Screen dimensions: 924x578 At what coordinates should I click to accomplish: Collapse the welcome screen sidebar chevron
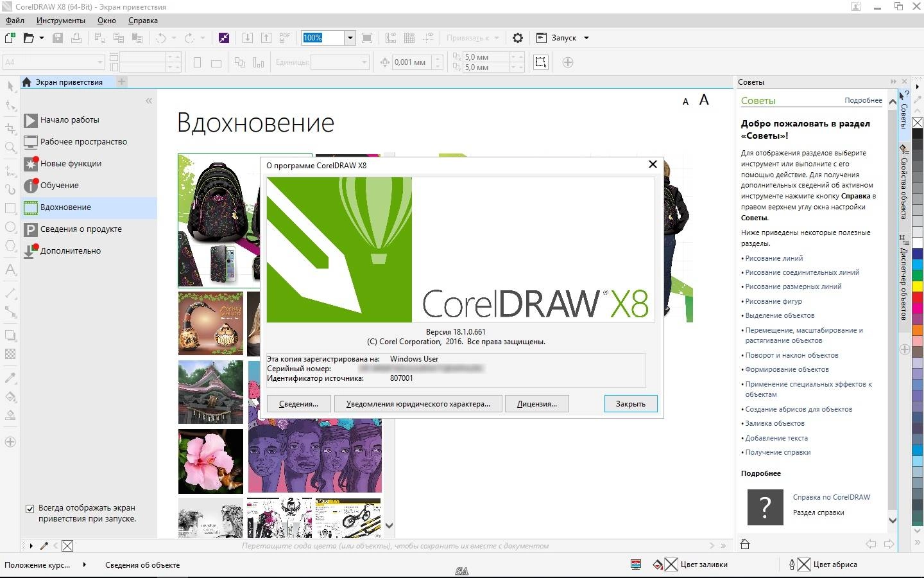pos(149,101)
